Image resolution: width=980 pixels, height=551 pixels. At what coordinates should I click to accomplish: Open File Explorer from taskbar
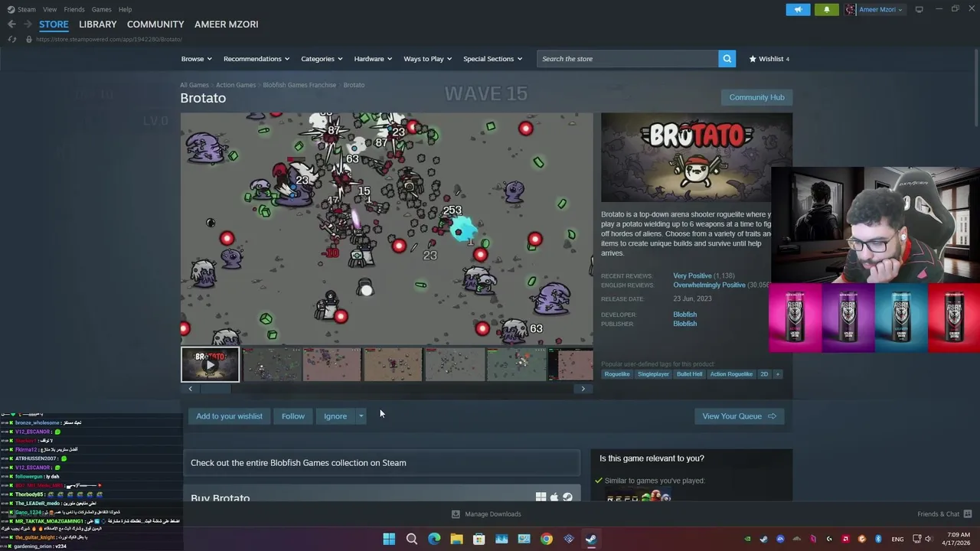pyautogui.click(x=456, y=539)
